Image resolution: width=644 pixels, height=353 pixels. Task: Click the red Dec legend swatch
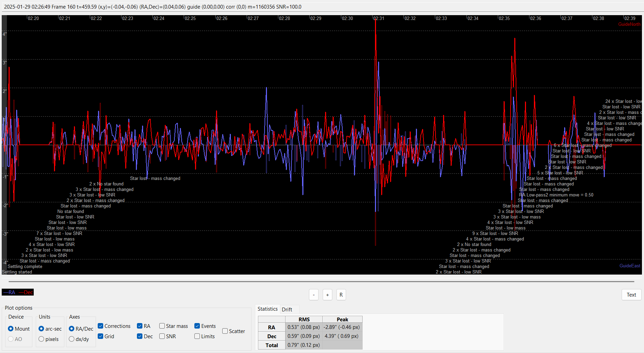point(26,292)
